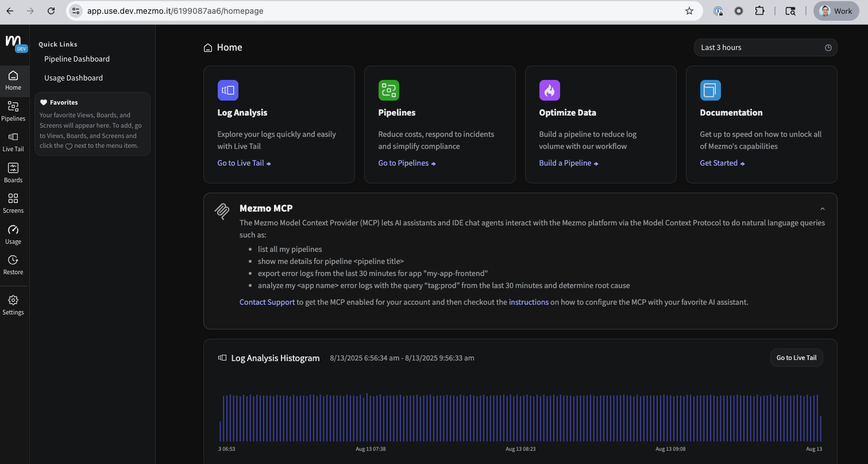Open Pipeline Dashboard quick link
The height and width of the screenshot is (464, 868).
point(77,59)
